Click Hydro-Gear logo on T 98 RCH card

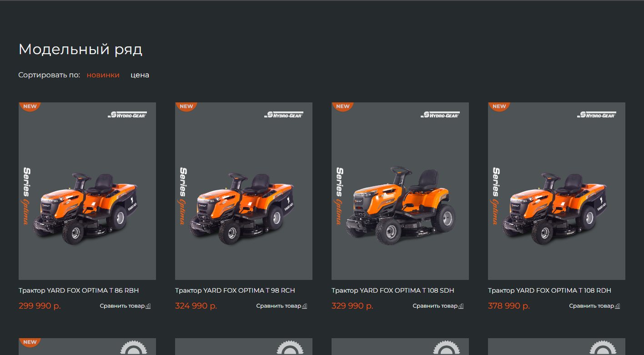(284, 115)
